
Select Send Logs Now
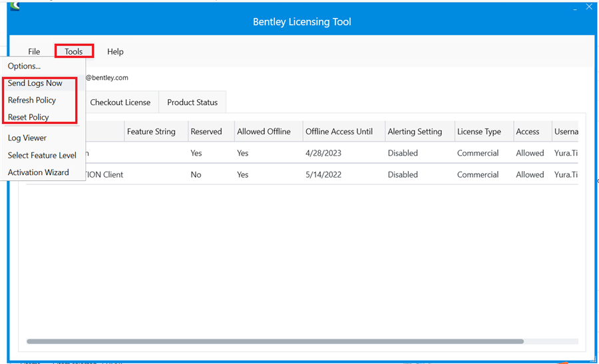pos(35,83)
